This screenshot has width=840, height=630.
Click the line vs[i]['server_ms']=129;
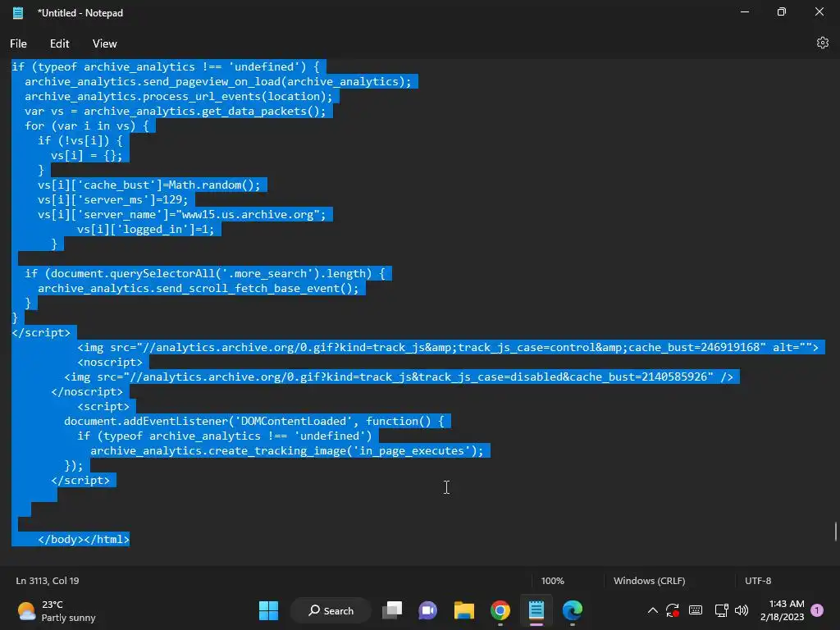tap(112, 199)
